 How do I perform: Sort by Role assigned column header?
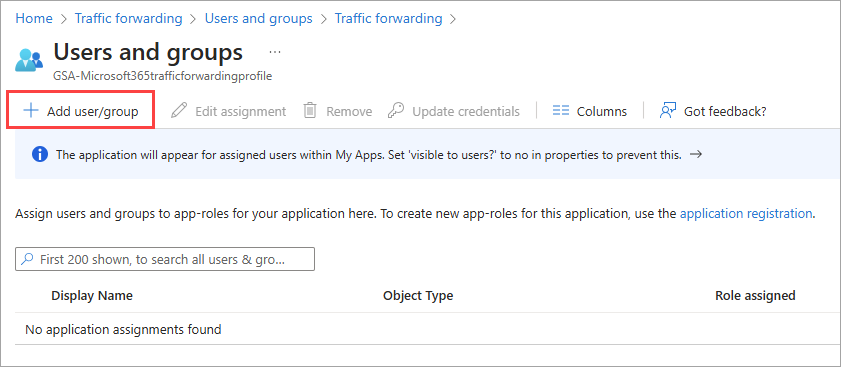[x=755, y=296]
